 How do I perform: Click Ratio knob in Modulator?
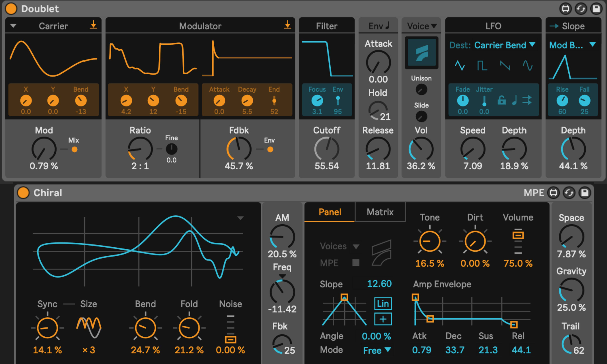tap(140, 149)
